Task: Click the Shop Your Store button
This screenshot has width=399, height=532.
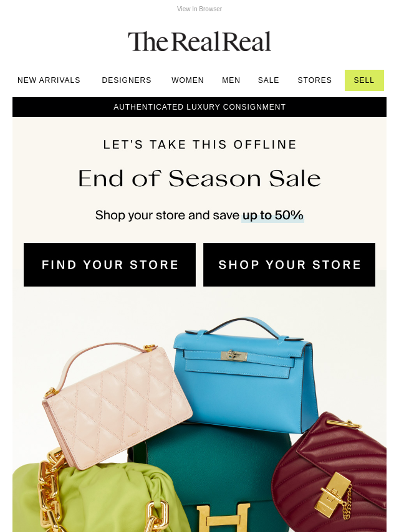Action: pyautogui.click(x=289, y=265)
